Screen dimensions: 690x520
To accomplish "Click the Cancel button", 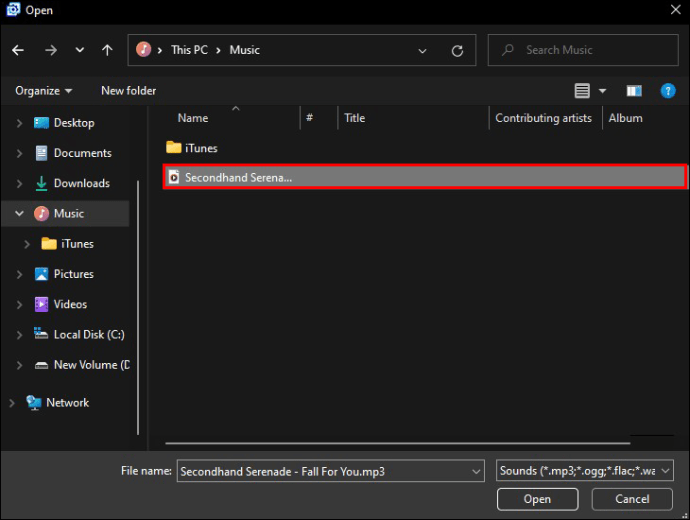I will tap(632, 499).
